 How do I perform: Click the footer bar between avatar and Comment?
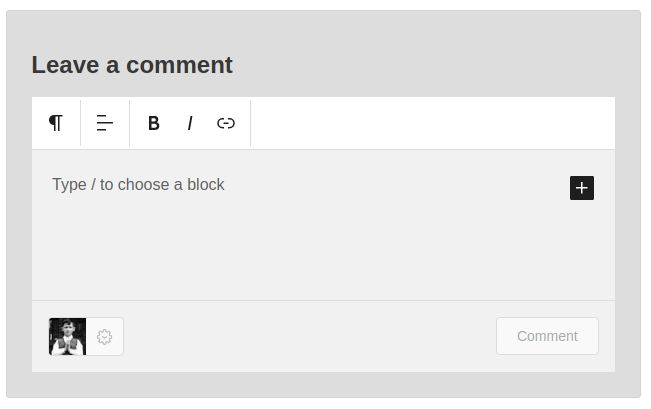tap(310, 337)
